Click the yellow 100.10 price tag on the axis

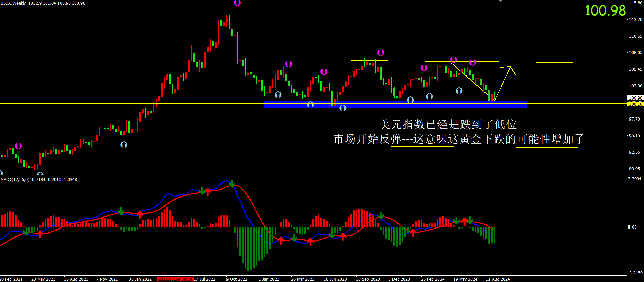[635, 104]
